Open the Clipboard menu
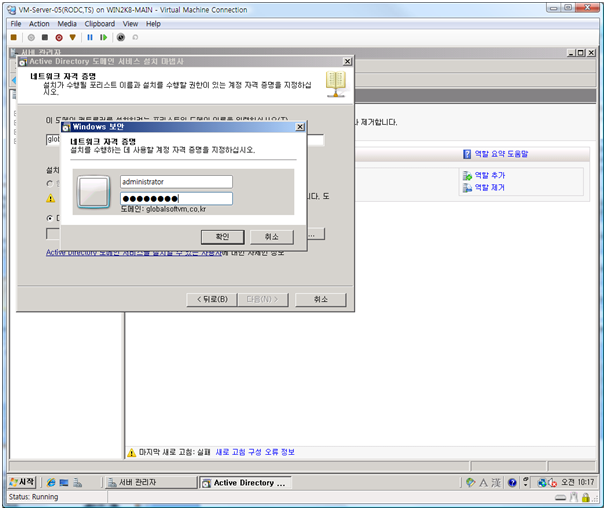 click(100, 24)
